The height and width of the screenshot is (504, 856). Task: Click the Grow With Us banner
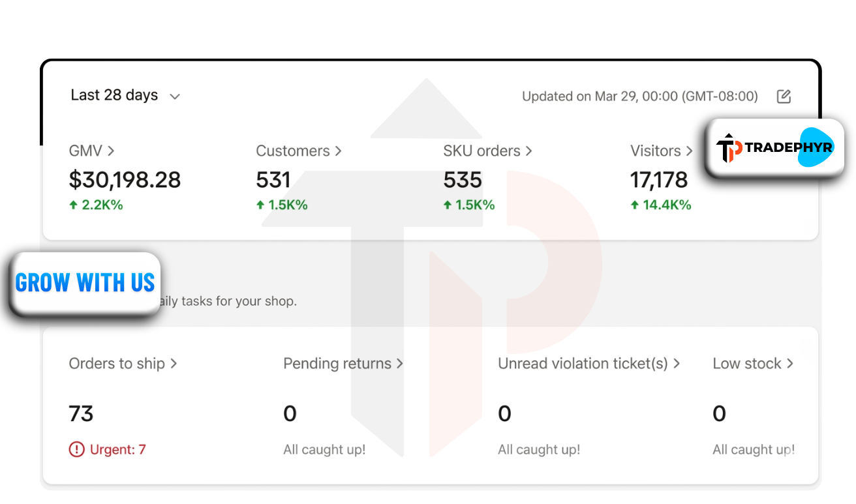[85, 283]
